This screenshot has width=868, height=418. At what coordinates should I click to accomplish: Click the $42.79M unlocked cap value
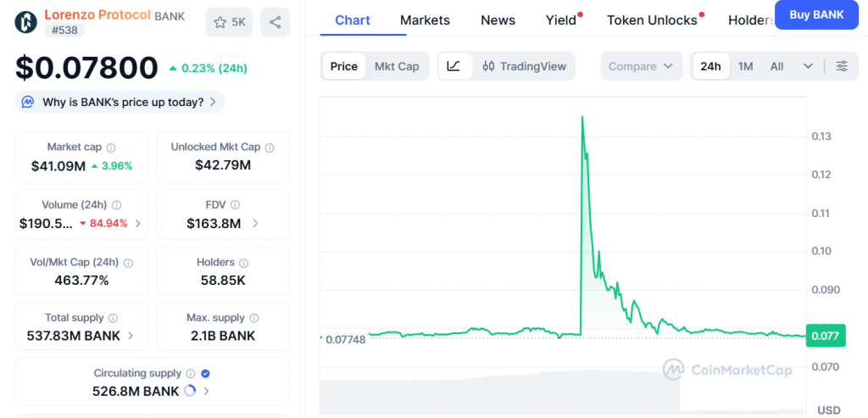223,165
